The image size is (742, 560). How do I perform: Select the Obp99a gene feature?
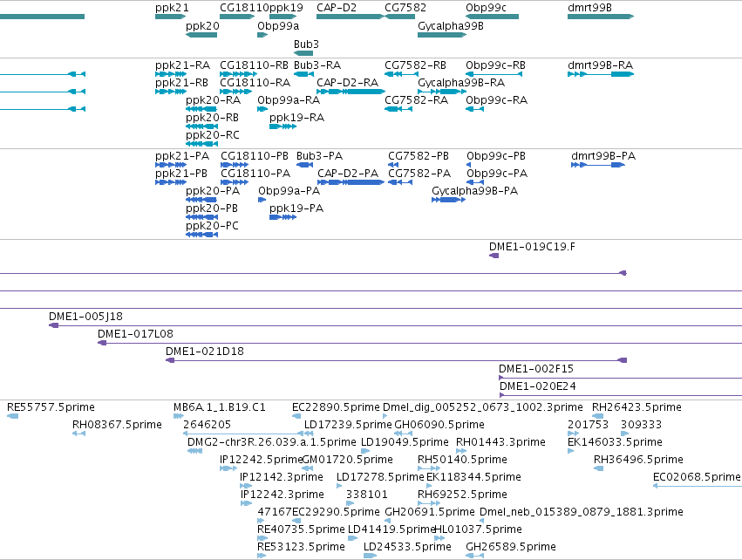pos(262,35)
